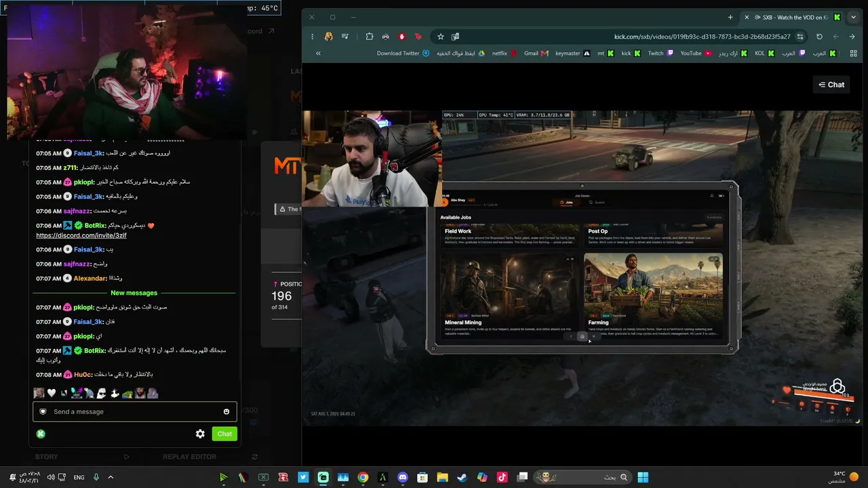
Task: Open the weather widget showing 34°C
Action: (x=844, y=477)
